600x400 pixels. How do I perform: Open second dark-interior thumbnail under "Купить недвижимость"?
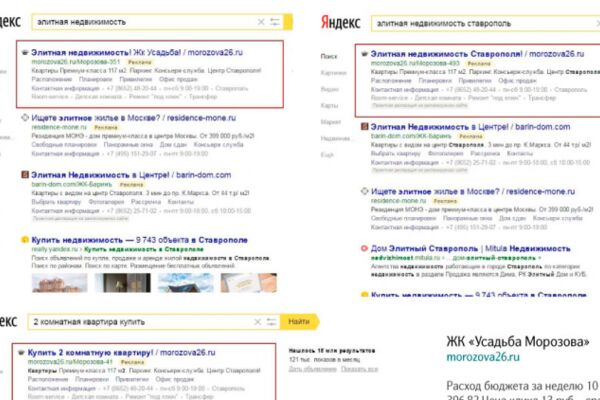pyautogui.click(x=123, y=283)
